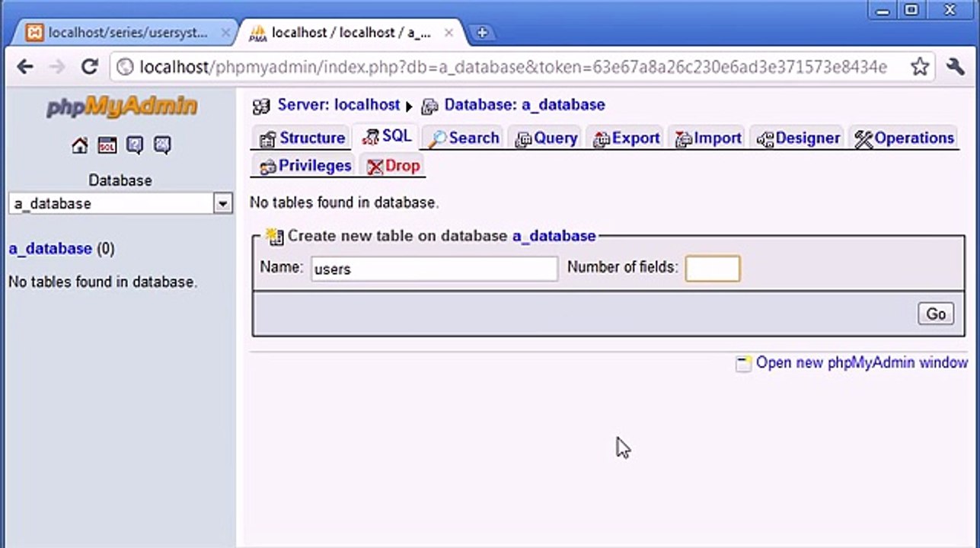Click the phpMyAdmin Home icon
The width and height of the screenshot is (980, 548).
[80, 145]
